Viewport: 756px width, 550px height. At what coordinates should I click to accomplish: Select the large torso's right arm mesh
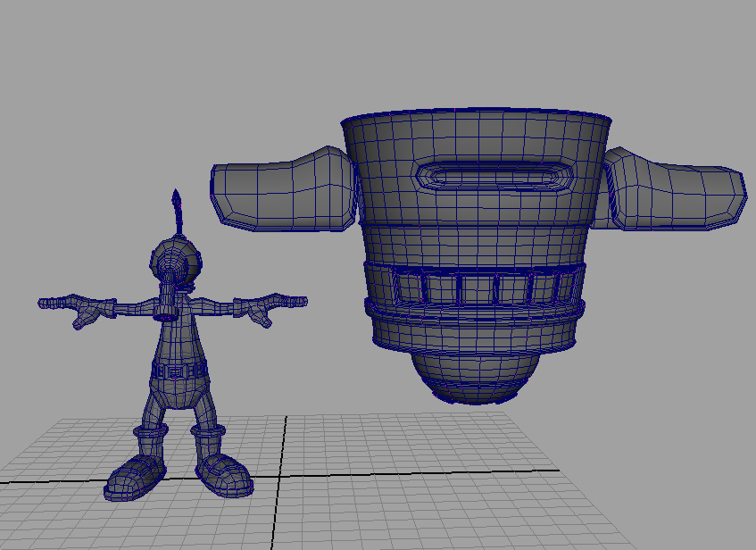click(674, 189)
